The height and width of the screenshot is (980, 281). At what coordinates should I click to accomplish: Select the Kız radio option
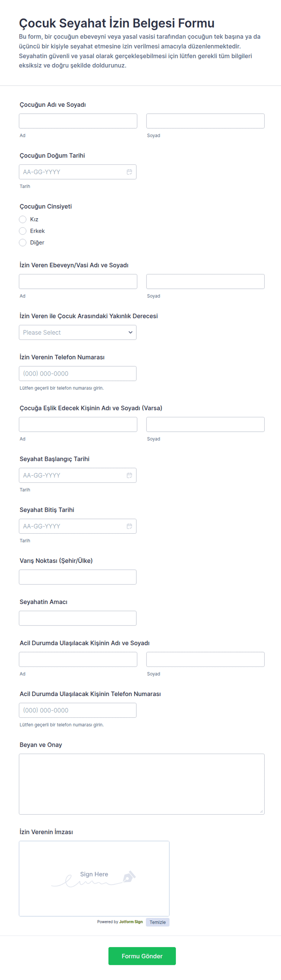point(23,219)
